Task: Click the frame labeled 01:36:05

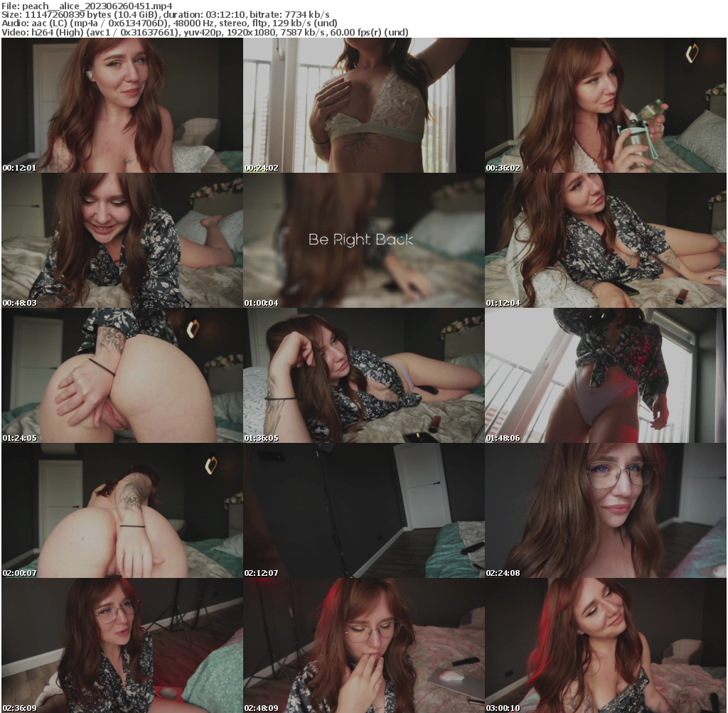Action: point(363,375)
